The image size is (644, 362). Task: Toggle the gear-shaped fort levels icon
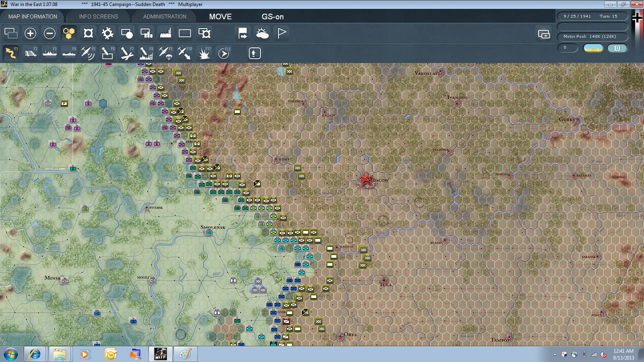coord(107,33)
